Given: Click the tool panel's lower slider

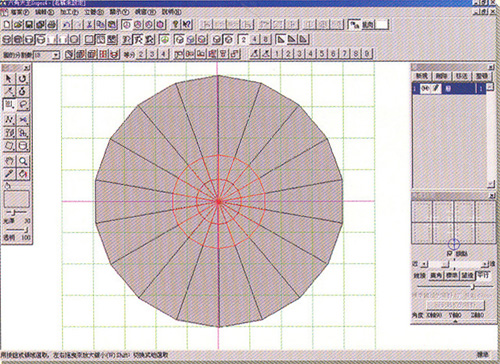Looking at the screenshot, I should tap(16, 230).
